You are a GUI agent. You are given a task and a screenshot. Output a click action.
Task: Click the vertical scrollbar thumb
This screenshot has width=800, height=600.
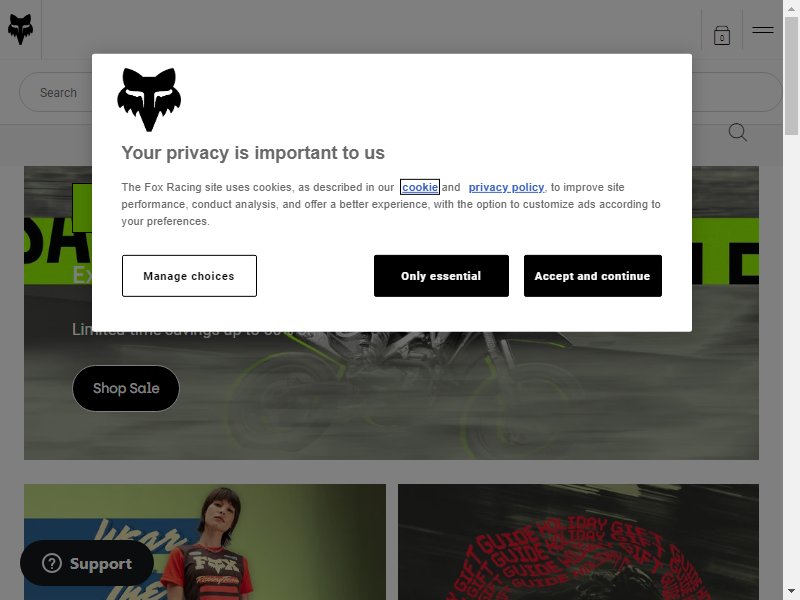coord(791,76)
